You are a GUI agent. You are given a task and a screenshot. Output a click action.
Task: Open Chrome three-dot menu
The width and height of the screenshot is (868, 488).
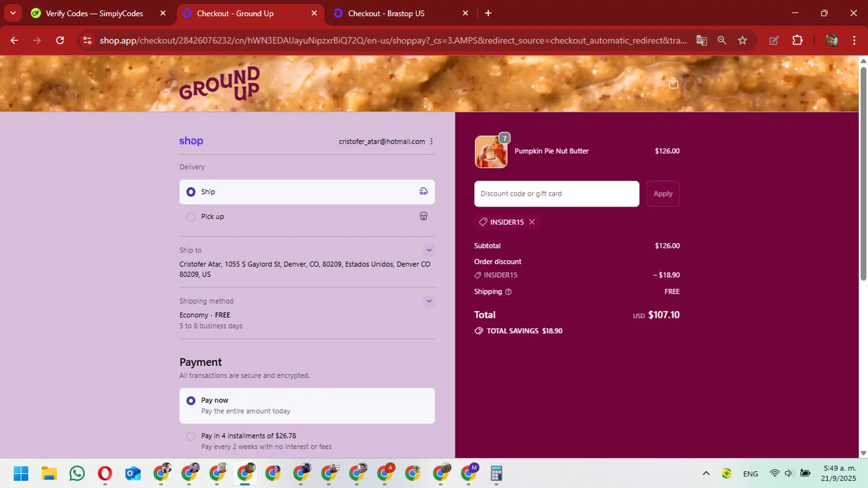click(x=854, y=41)
